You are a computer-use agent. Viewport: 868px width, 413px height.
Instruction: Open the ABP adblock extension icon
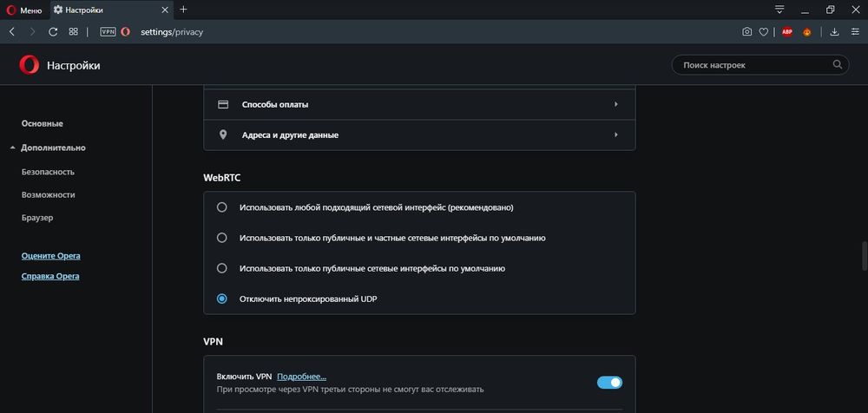coord(786,31)
